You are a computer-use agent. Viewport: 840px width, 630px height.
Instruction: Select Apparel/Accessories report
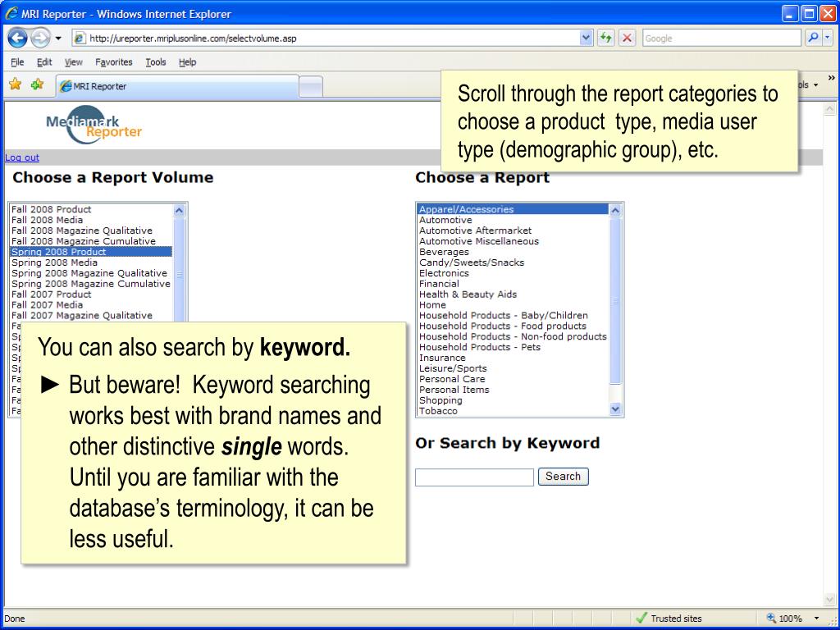(x=514, y=209)
